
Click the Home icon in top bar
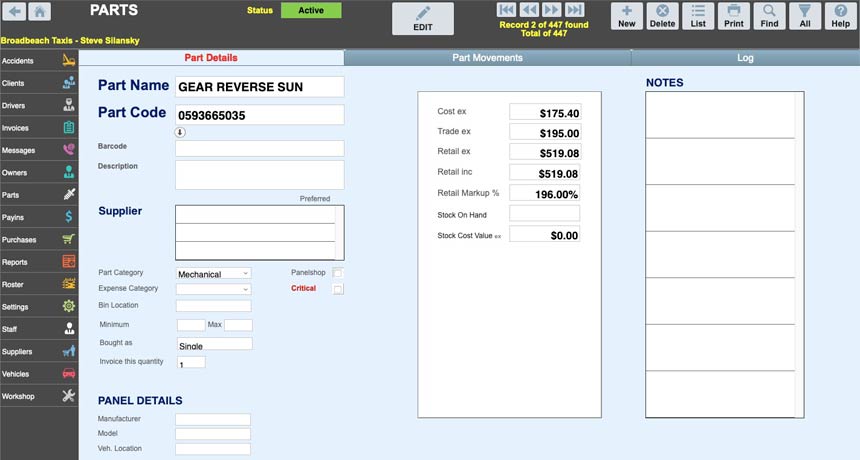41,12
